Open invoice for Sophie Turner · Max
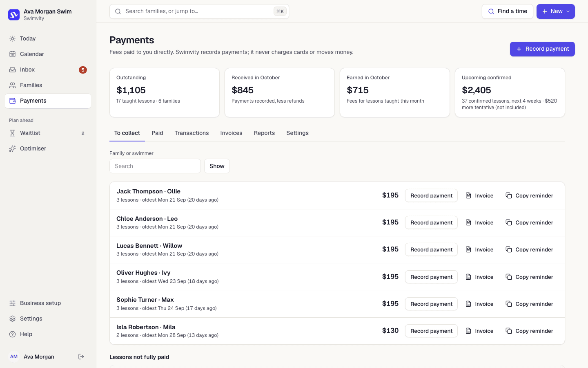This screenshot has width=588, height=368. tap(479, 304)
